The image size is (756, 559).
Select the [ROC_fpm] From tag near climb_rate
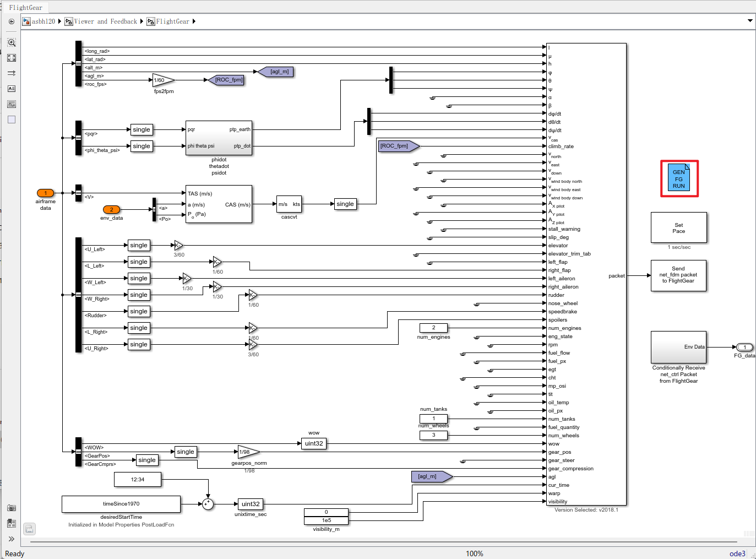coord(399,146)
